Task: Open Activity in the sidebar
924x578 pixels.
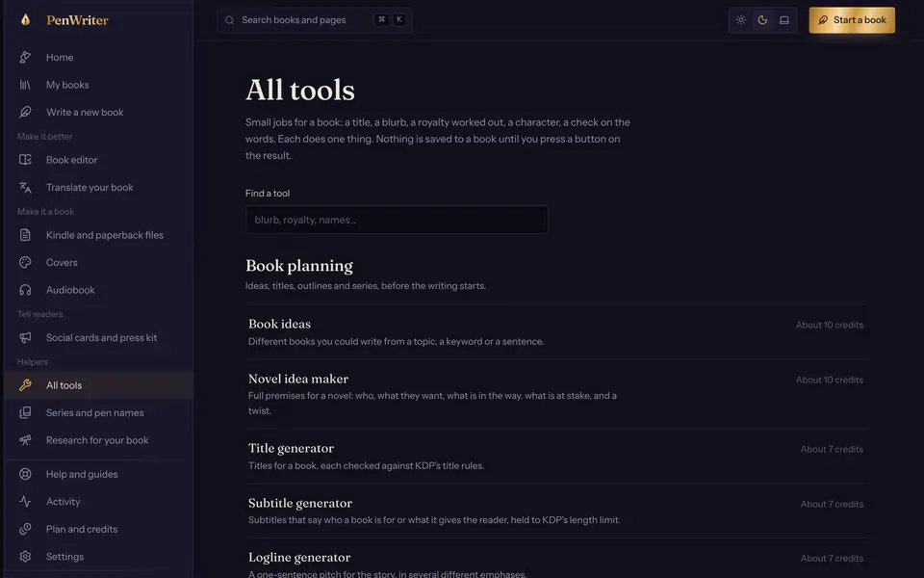Action: 98,501
